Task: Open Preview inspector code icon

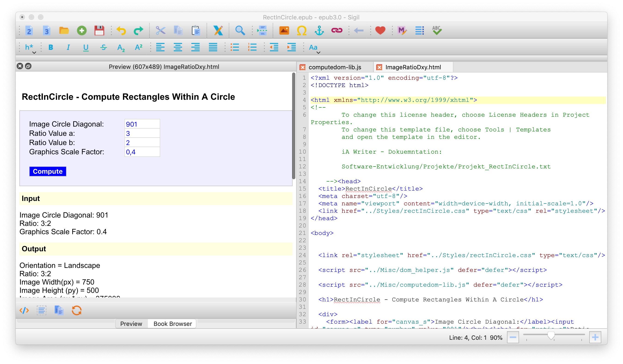Action: [x=24, y=310]
